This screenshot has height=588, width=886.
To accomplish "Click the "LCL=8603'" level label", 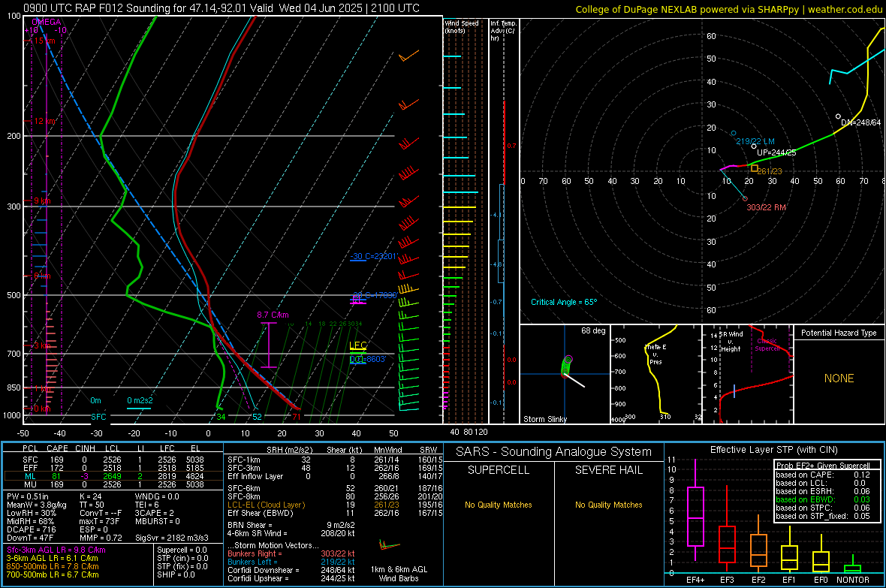I will coord(368,359).
